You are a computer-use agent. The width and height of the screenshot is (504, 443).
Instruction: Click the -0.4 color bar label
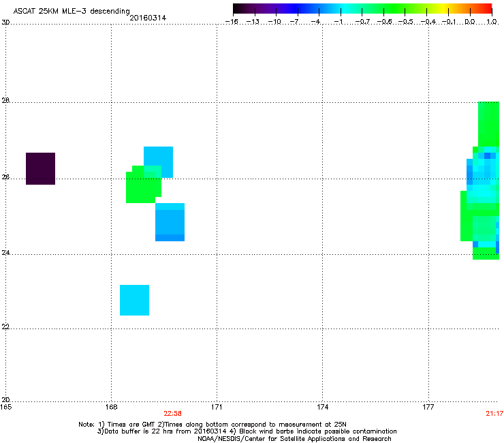(x=428, y=22)
